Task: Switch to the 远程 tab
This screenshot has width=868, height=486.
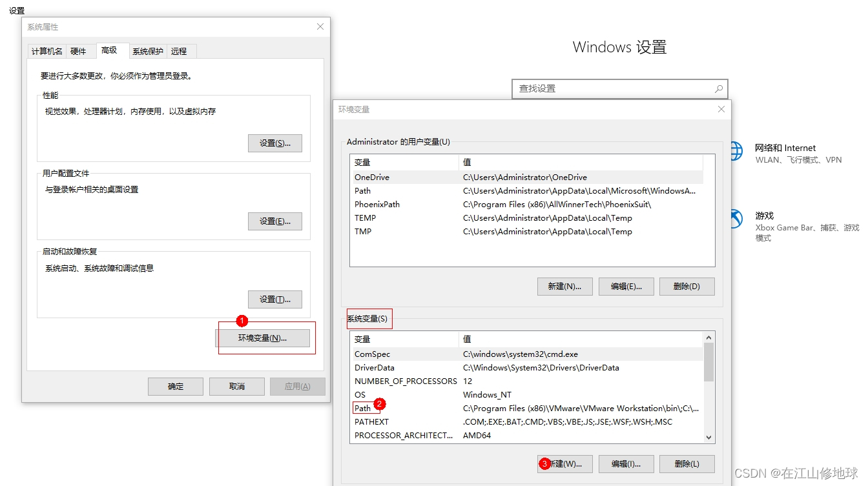Action: pos(180,51)
